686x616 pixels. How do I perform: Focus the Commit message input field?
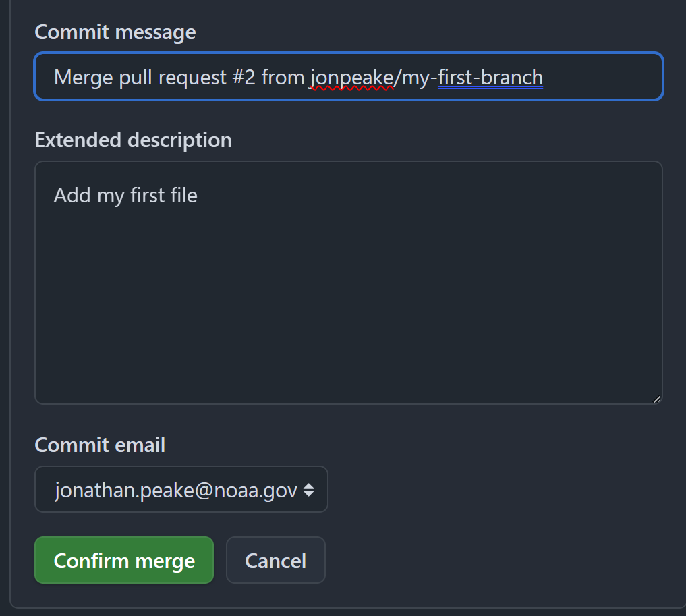click(x=349, y=76)
